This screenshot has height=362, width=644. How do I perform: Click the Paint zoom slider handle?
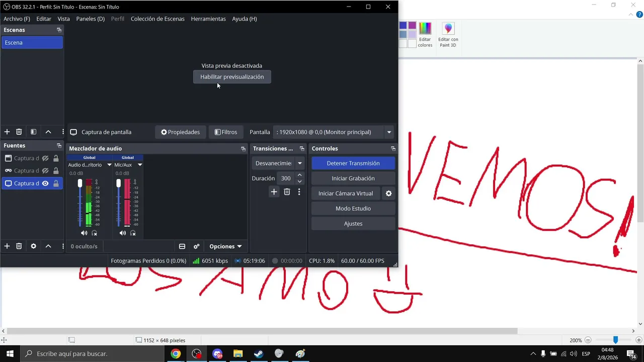[615, 340]
